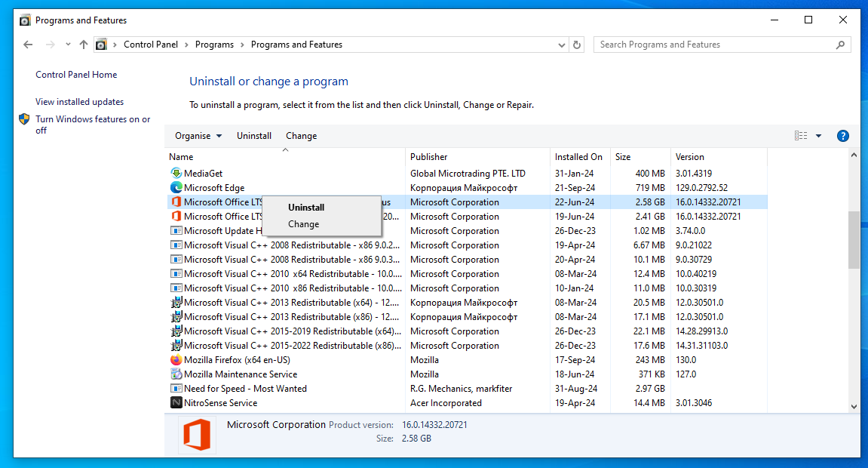Expand the view options dropdown arrow
The image size is (868, 468).
pos(819,136)
